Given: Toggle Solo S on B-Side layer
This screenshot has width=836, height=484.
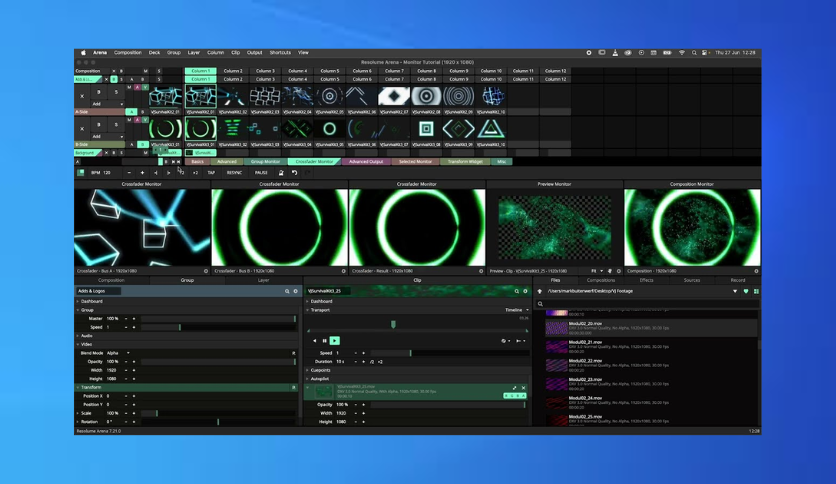Looking at the screenshot, I should point(116,125).
